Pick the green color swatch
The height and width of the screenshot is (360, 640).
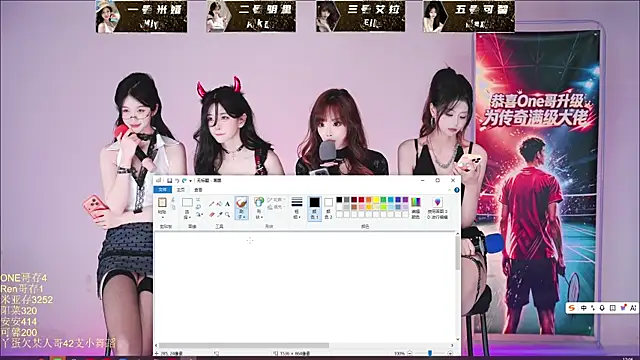point(383,200)
